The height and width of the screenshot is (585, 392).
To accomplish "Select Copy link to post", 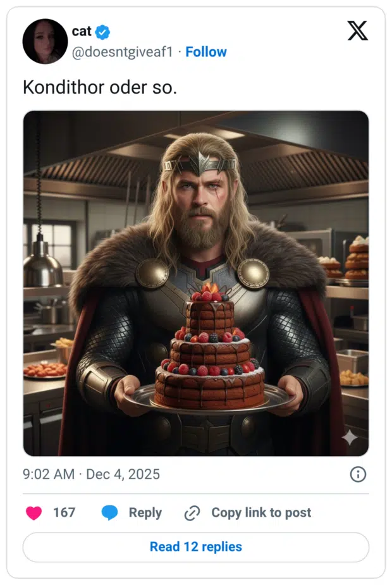I will pyautogui.click(x=261, y=513).
